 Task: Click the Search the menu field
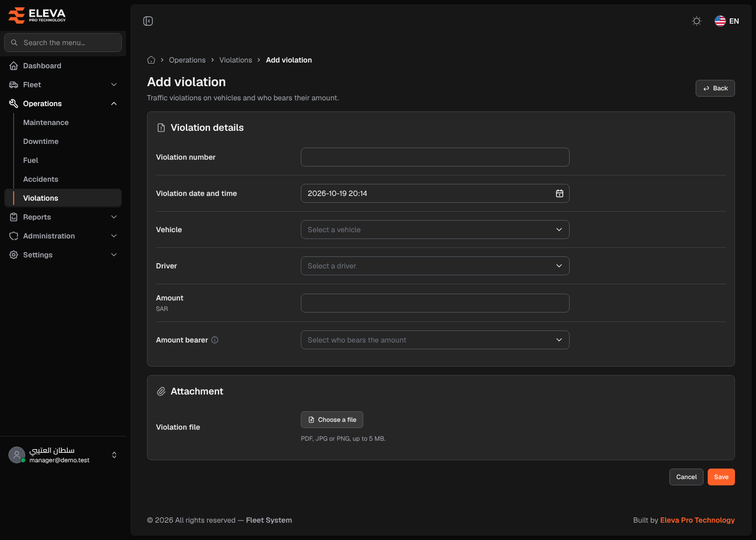click(63, 43)
